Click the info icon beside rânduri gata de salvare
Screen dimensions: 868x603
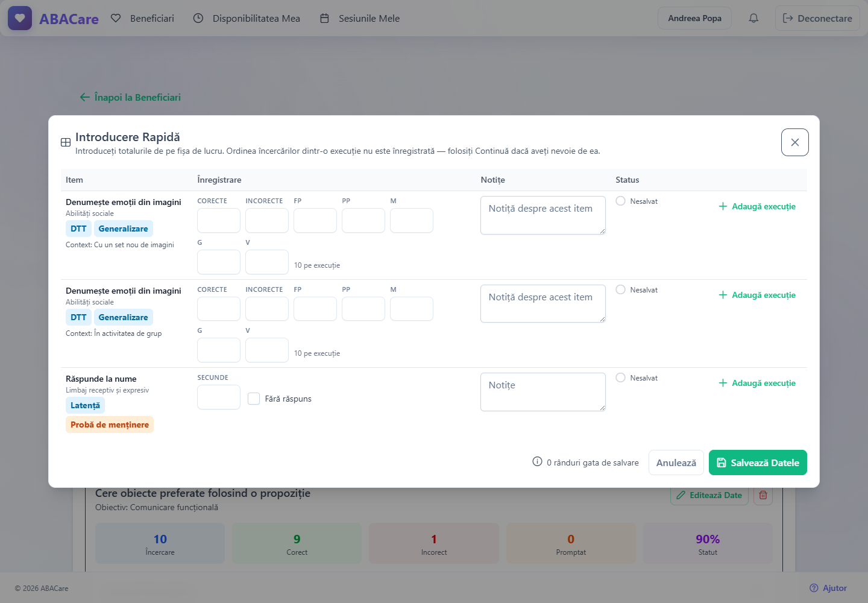537,462
